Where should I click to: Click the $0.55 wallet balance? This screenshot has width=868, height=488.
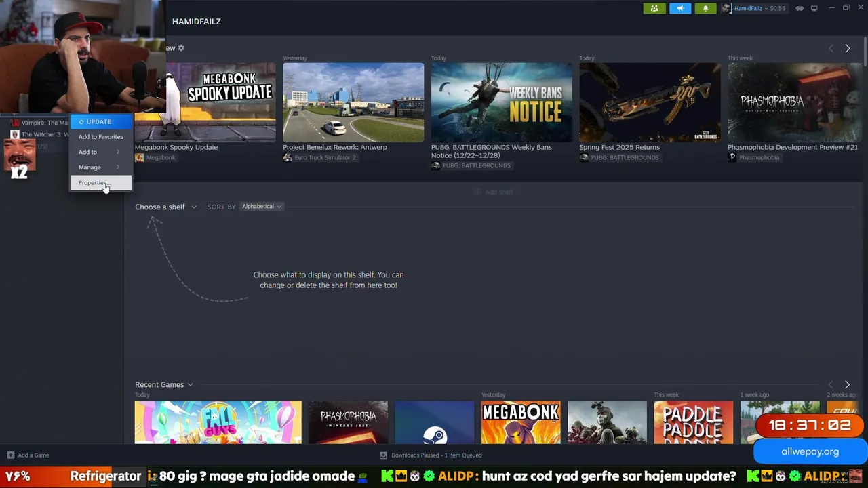[x=777, y=8]
